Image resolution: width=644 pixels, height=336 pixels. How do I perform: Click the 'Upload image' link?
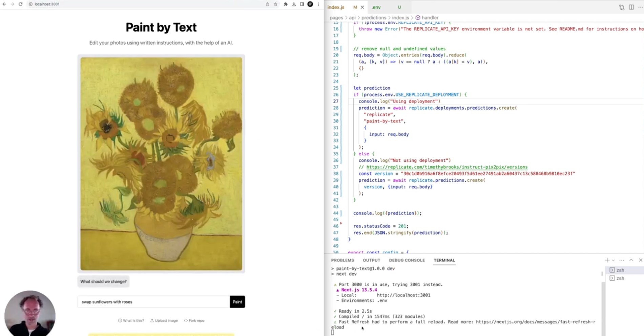(164, 320)
